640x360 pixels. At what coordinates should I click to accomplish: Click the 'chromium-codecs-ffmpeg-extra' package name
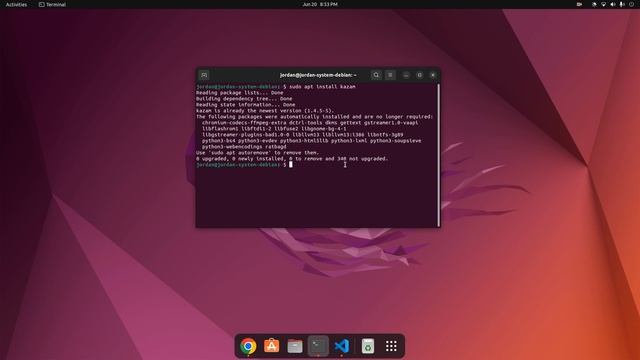click(x=244, y=122)
